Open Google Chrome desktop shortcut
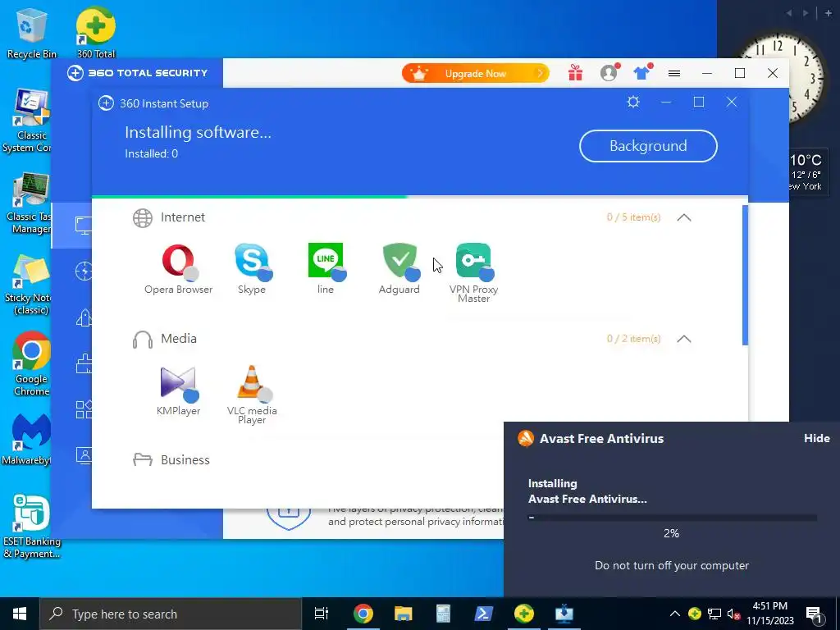 (x=32, y=364)
